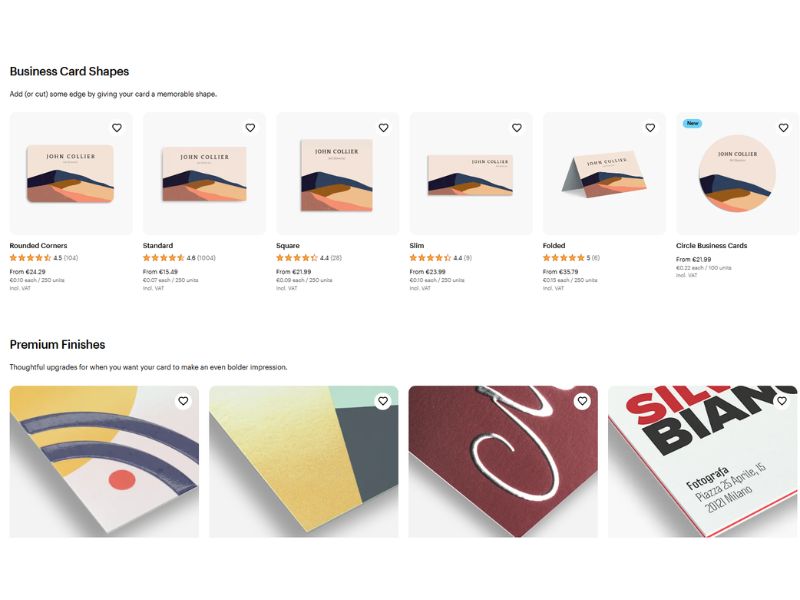The width and height of the screenshot is (800, 600).
Task: Toggle favorite on embossed maroon finish
Action: click(582, 401)
